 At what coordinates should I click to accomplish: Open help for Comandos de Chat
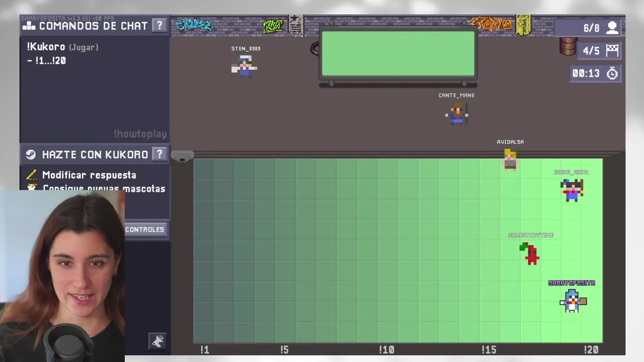click(x=159, y=26)
